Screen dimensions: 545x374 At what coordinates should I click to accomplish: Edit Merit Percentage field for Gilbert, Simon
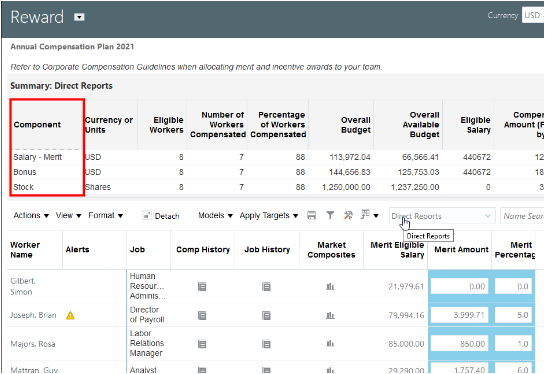pyautogui.click(x=513, y=286)
